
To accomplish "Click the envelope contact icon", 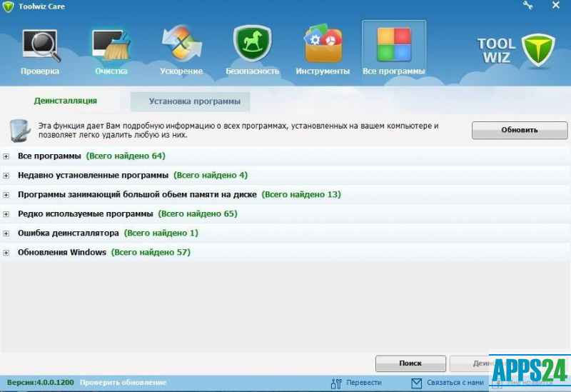I will click(416, 383).
